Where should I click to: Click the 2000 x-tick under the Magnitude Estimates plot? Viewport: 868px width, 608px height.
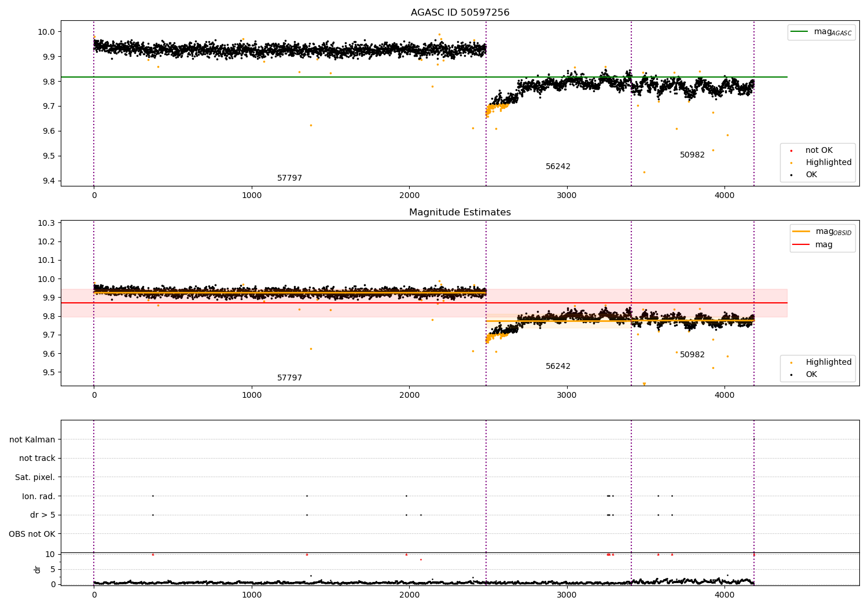click(x=409, y=395)
